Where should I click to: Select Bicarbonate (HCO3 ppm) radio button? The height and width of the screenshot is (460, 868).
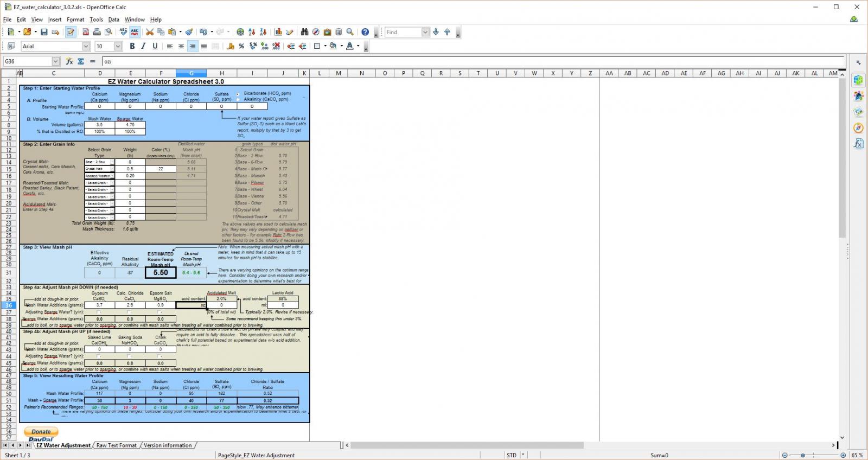coord(238,94)
